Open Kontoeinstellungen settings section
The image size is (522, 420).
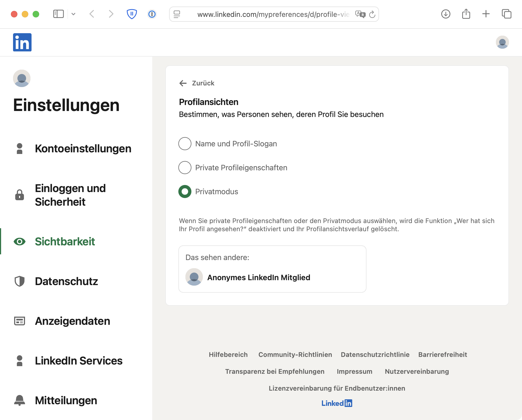(x=83, y=149)
